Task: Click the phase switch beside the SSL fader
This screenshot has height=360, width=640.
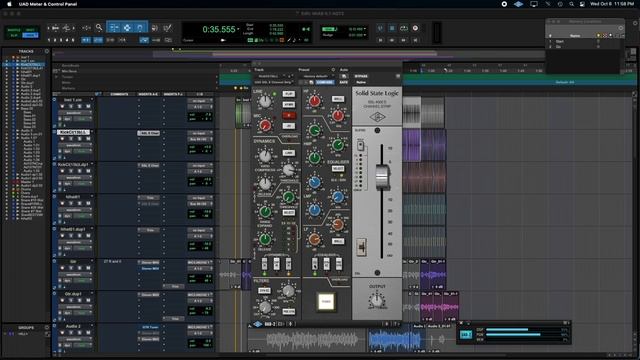Action: pos(361,247)
